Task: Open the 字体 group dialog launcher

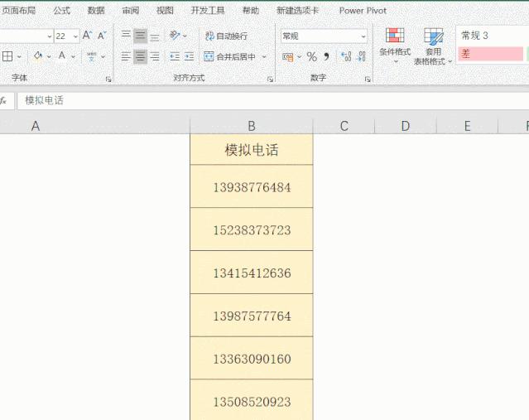Action: [x=108, y=80]
